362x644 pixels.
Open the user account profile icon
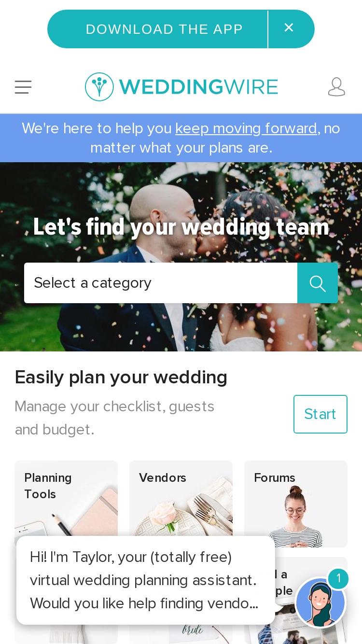pos(336,87)
